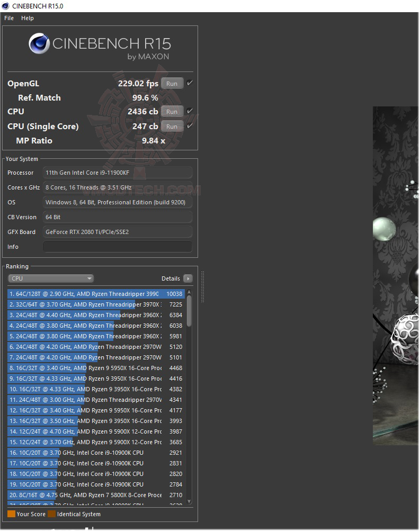The height and width of the screenshot is (531, 420).
Task: Toggle the OpenGL test checkbox
Action: point(190,83)
